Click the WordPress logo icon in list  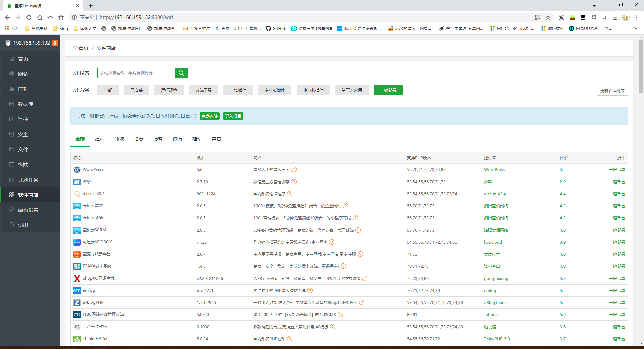point(77,170)
